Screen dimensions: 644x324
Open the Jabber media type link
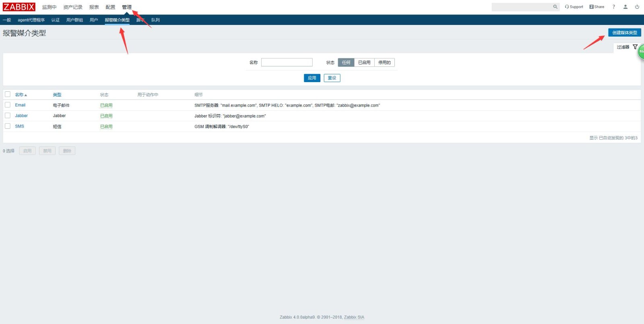[21, 116]
